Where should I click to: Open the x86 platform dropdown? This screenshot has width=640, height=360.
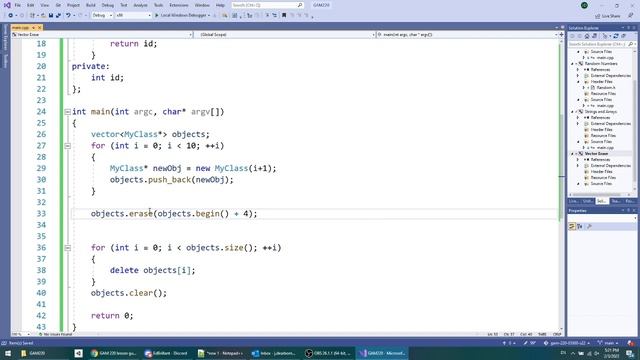click(133, 16)
